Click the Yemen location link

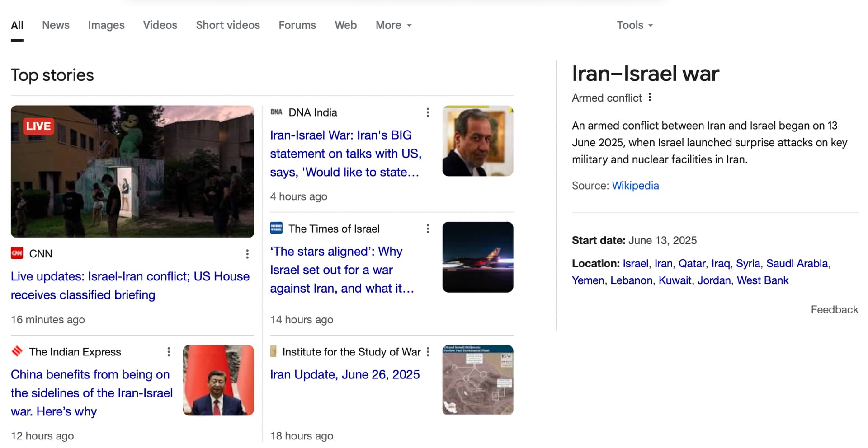point(588,280)
